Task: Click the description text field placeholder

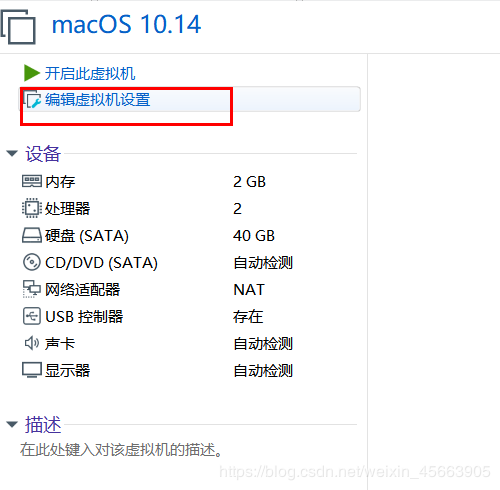Action: pos(121,450)
